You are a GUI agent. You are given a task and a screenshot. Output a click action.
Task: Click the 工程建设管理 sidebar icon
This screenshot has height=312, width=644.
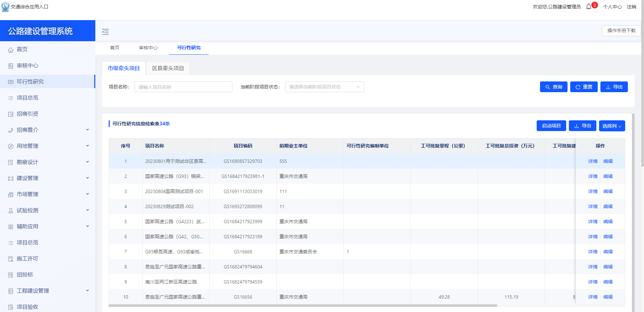11,291
